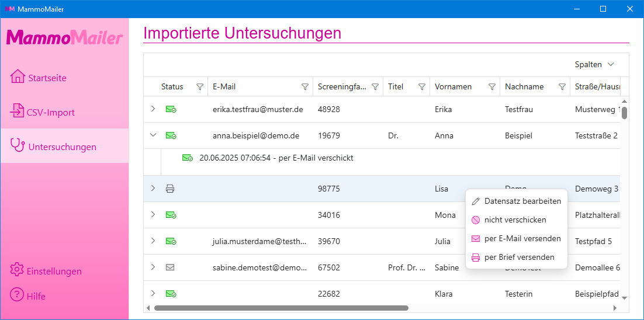644x320 pixels.
Task: Open CSV-Import page
Action: (50, 112)
